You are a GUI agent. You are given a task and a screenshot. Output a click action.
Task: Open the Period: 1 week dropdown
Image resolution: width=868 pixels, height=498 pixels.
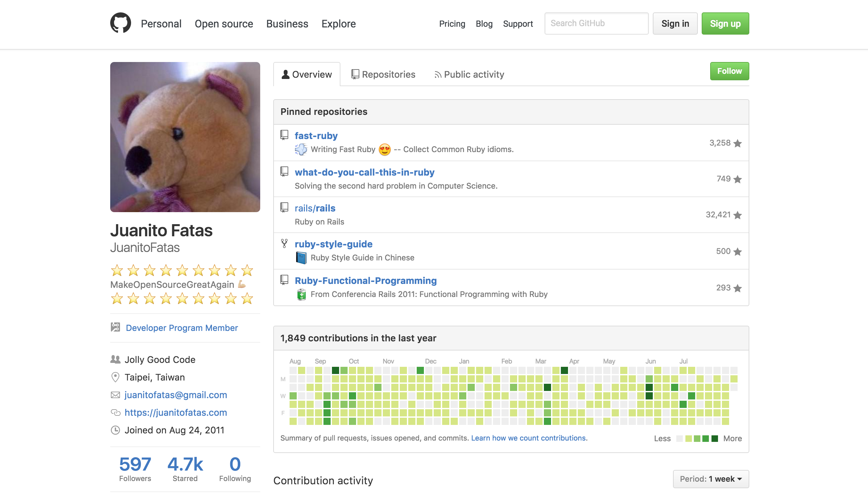tap(711, 479)
